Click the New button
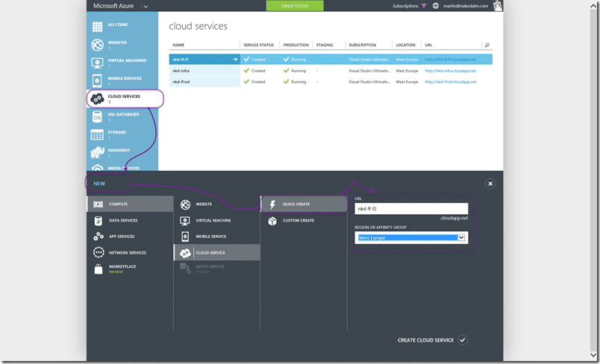The height and width of the screenshot is (364, 600). pyautogui.click(x=99, y=183)
